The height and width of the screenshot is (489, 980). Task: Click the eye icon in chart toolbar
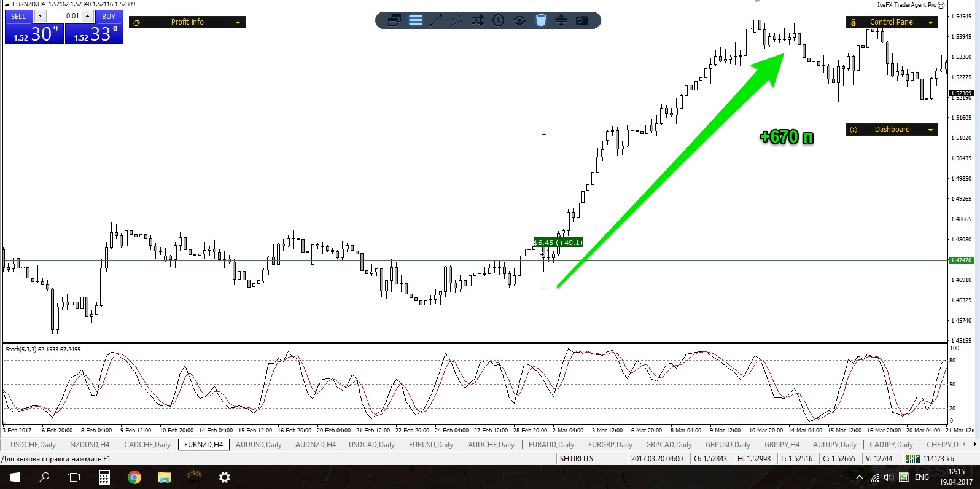pyautogui.click(x=519, y=20)
